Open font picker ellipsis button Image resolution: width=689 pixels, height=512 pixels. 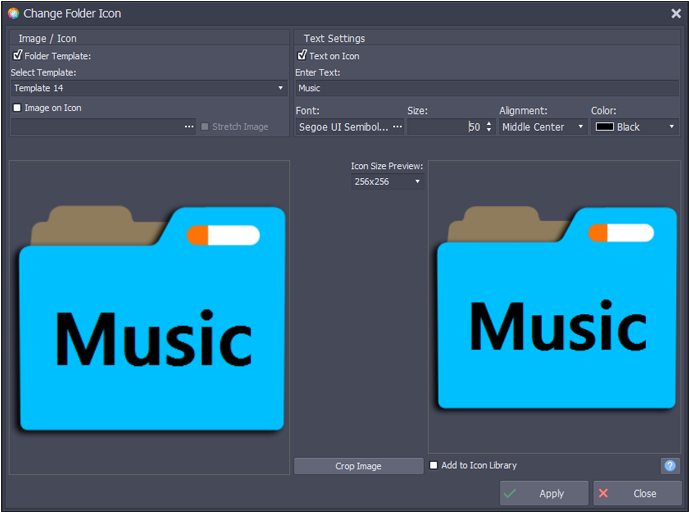pos(397,127)
